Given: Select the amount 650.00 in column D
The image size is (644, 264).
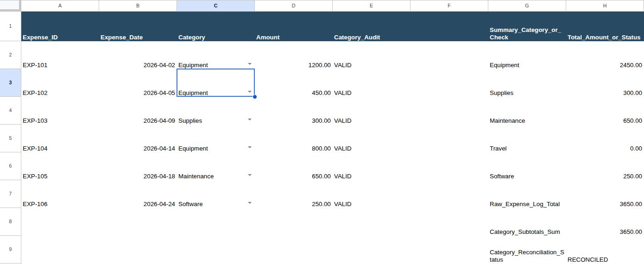Looking at the screenshot, I should click(x=293, y=166).
